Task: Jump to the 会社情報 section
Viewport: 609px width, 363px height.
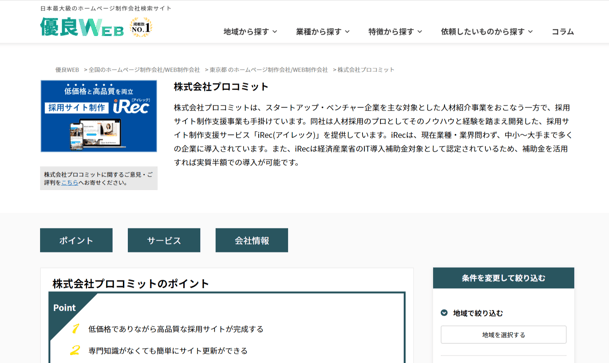Action: click(x=252, y=240)
